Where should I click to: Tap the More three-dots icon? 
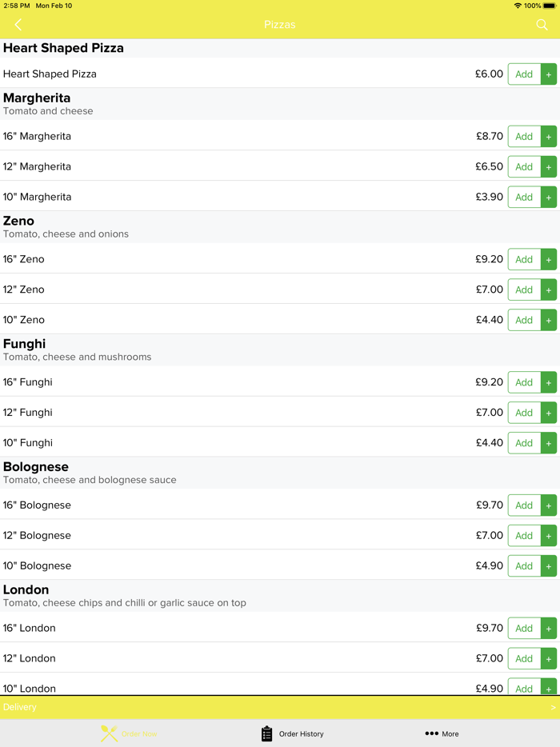(431, 733)
